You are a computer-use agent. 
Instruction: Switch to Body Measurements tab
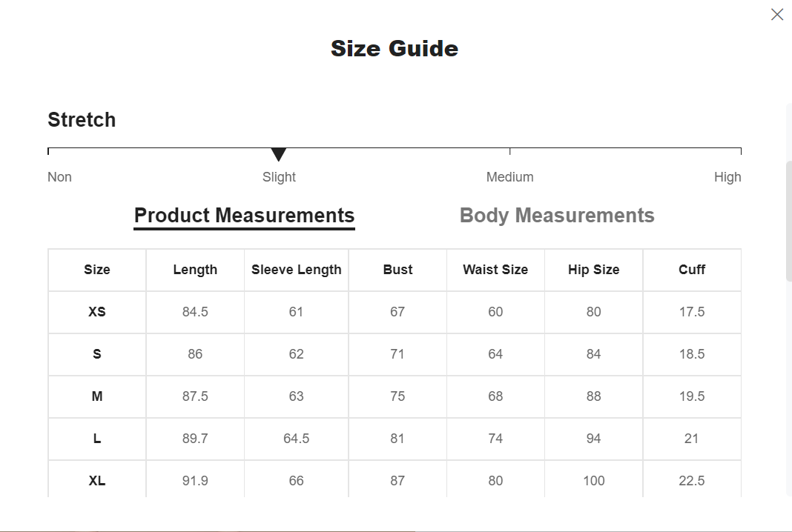click(557, 216)
